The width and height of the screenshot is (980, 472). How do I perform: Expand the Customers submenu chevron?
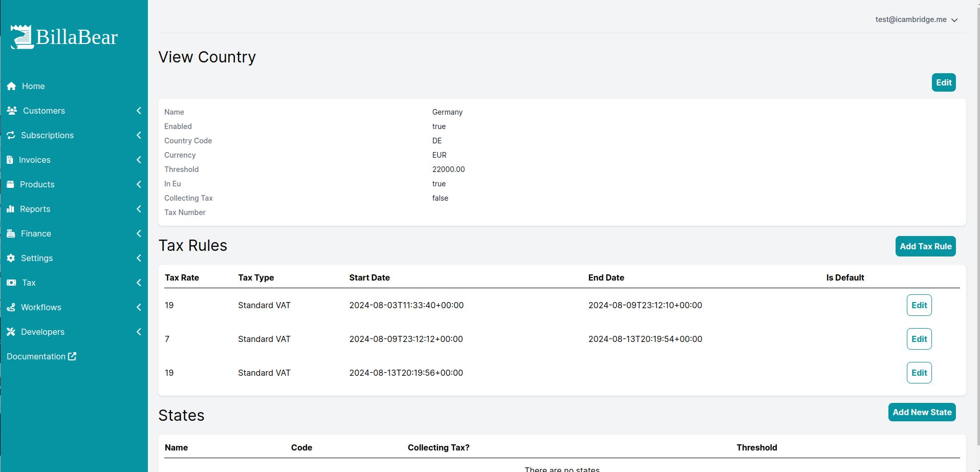pos(139,111)
